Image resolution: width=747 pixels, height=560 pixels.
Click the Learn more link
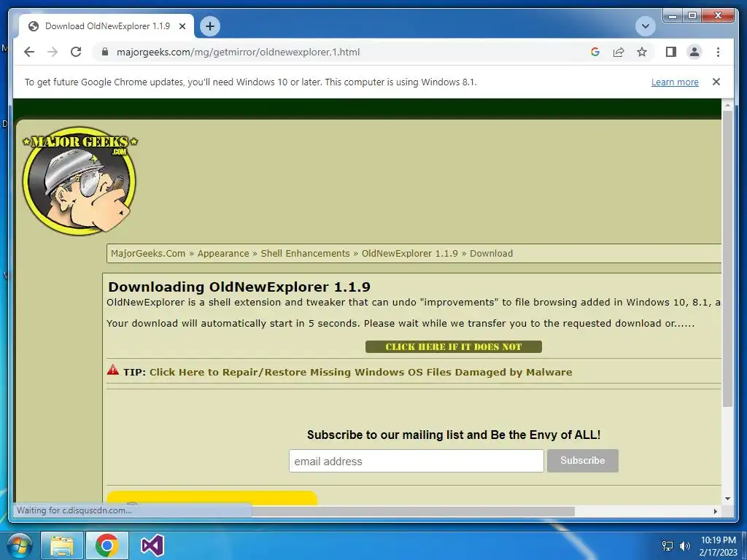(675, 82)
